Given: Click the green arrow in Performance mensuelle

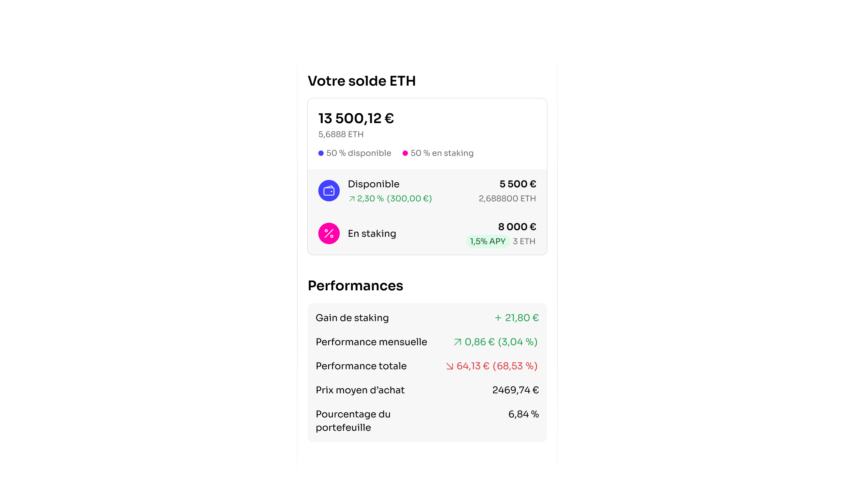Looking at the screenshot, I should [x=457, y=342].
